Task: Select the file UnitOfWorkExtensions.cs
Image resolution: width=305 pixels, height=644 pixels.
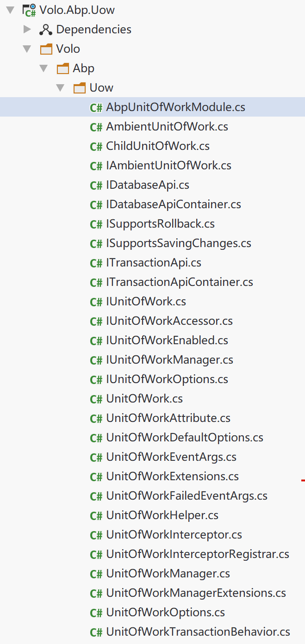Action: point(173,477)
